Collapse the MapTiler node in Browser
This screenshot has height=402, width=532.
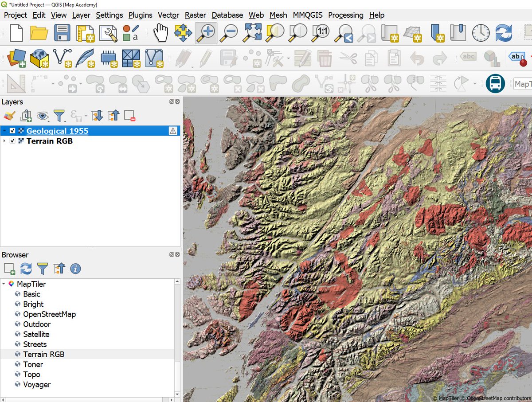4,284
